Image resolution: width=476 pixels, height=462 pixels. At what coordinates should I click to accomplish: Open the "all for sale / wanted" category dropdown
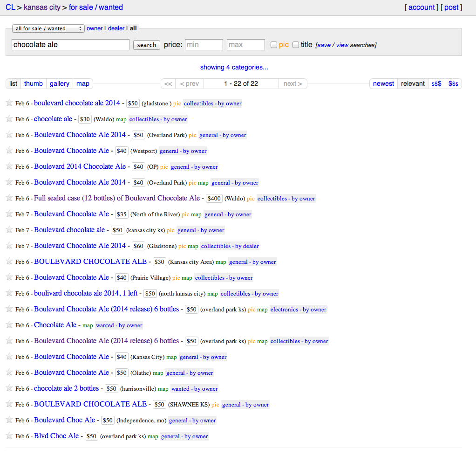click(48, 28)
